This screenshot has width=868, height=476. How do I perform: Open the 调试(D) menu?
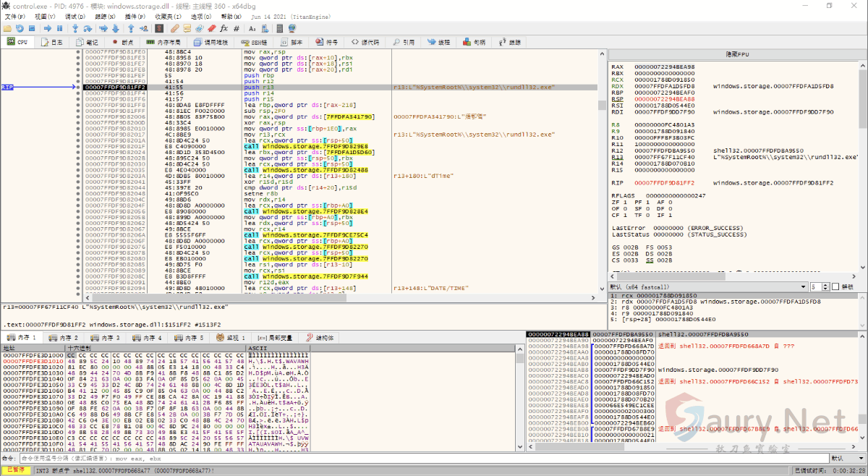coord(75,16)
